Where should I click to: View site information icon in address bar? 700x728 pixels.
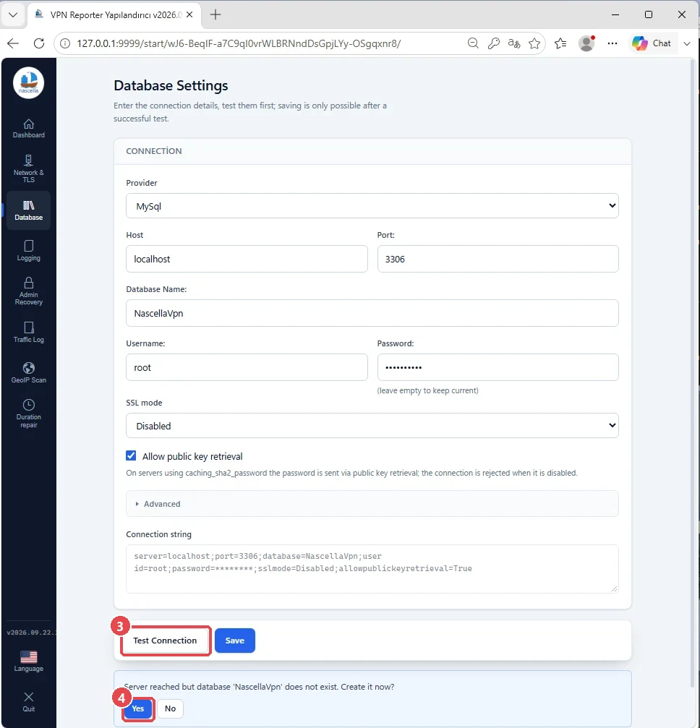pos(66,43)
